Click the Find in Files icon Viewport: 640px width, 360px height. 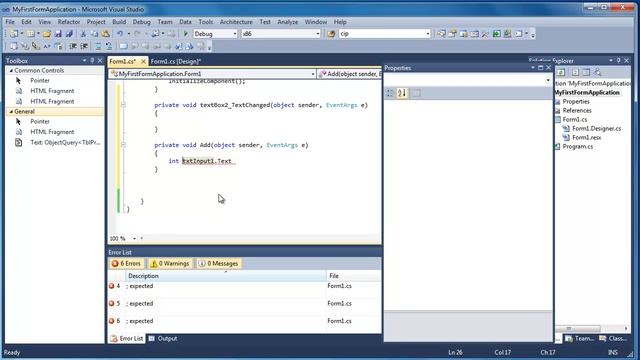331,34
